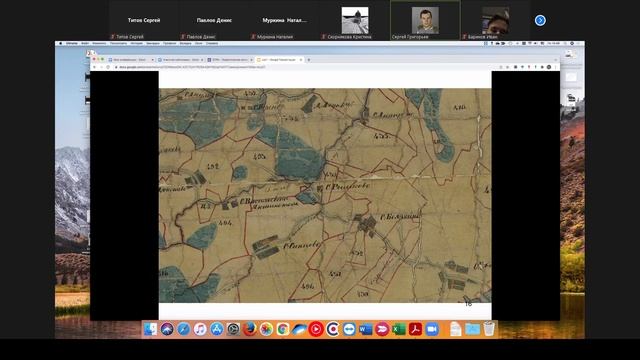Reload the page in Chrome
Viewport: 640px width, 360px height.
tap(108, 67)
